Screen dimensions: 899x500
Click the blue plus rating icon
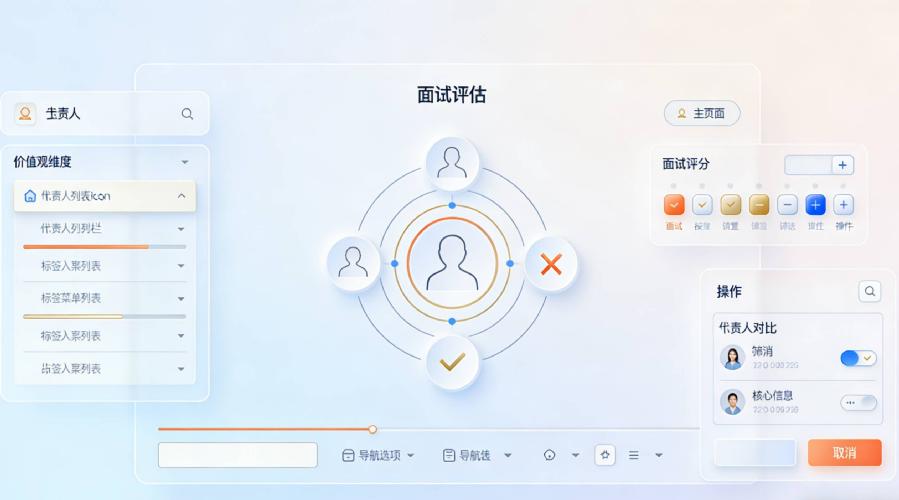pos(815,205)
